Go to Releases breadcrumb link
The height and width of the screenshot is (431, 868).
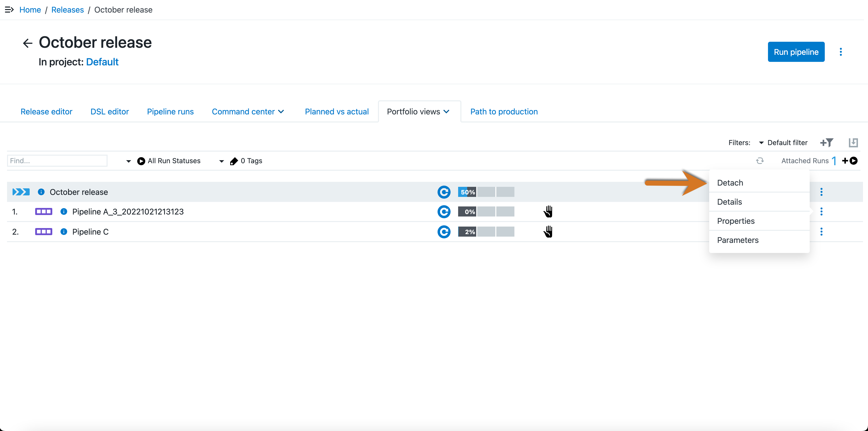pos(67,10)
